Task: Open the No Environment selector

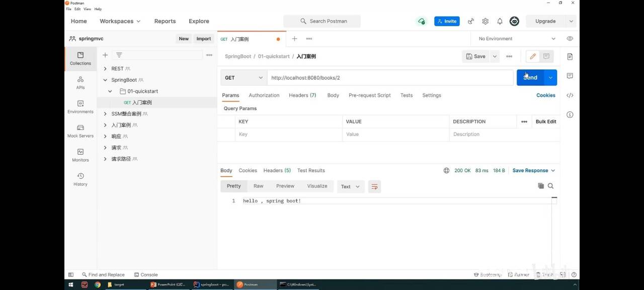Action: [517, 39]
